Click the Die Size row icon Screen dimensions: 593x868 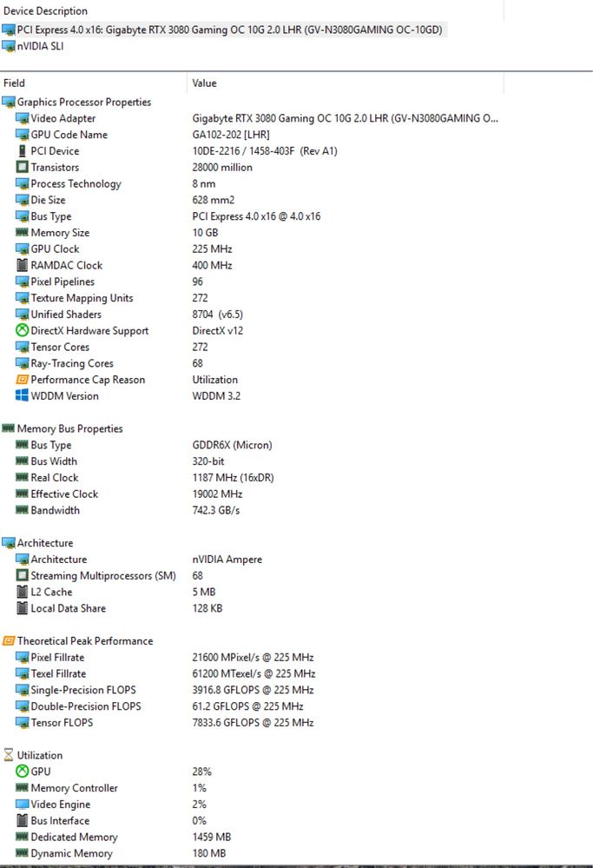(x=22, y=200)
